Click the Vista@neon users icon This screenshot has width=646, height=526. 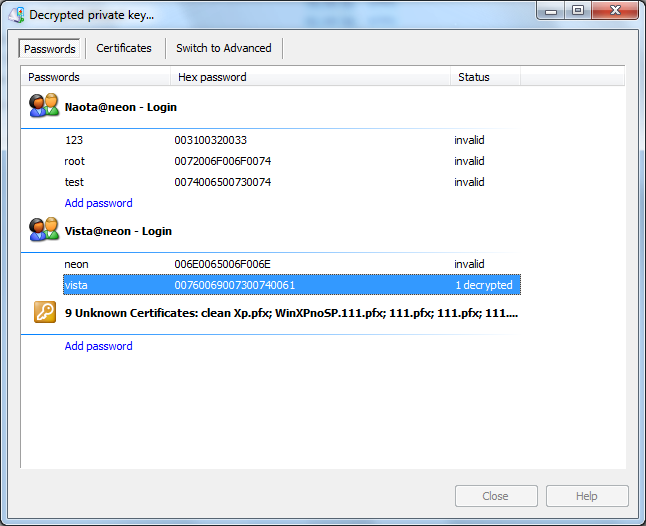click(44, 230)
